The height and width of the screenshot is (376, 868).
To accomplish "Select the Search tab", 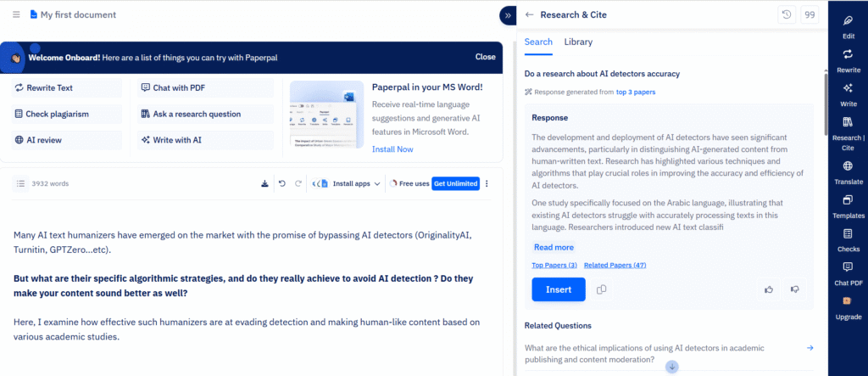I will point(538,42).
